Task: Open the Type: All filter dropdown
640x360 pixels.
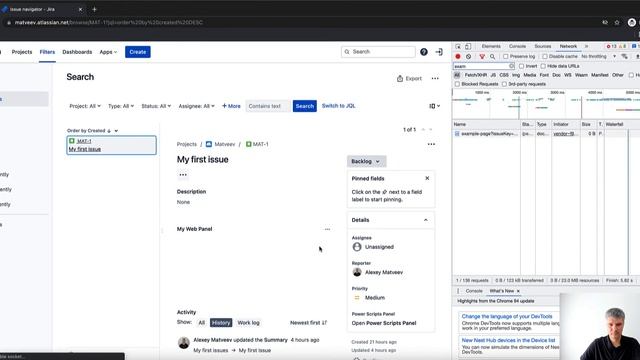Action: pos(121,106)
